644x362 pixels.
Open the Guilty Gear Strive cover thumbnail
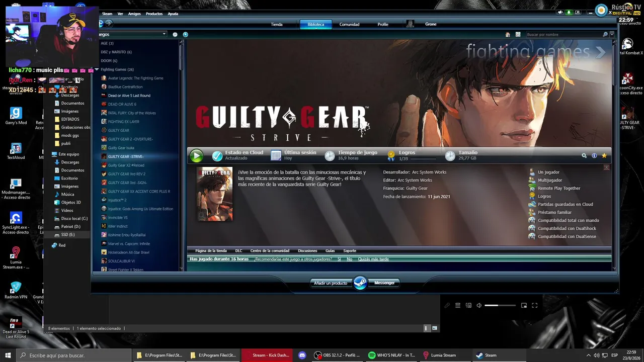(x=215, y=194)
